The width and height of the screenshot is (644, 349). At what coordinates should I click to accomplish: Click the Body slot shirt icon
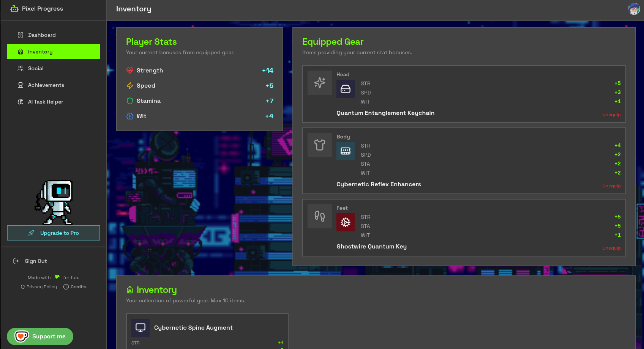click(319, 145)
